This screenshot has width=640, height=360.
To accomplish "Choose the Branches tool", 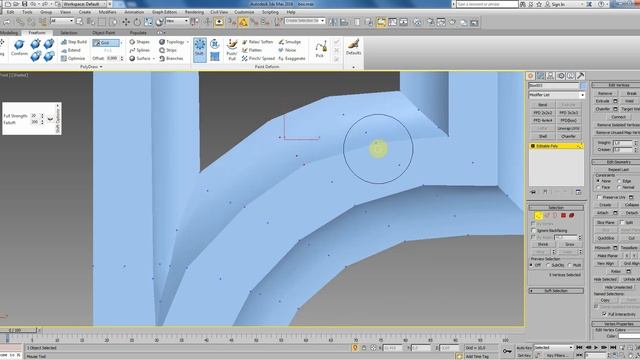I will click(x=171, y=58).
